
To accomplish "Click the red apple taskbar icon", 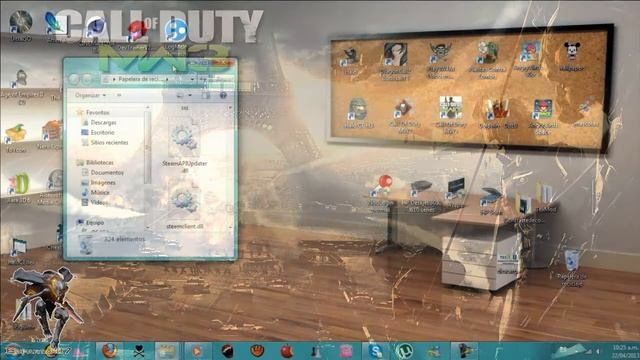I will pos(287,351).
